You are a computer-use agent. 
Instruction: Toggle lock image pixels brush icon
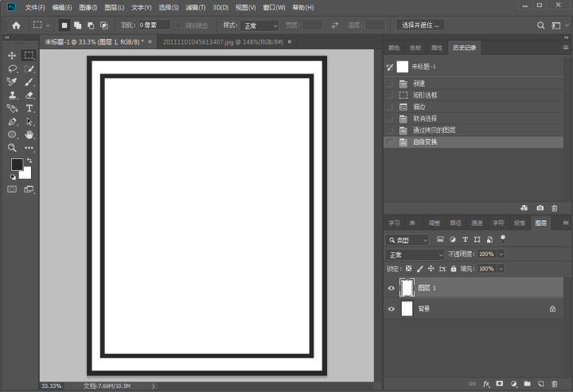(420, 269)
